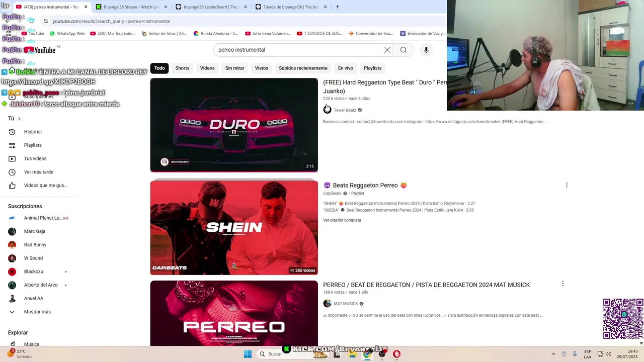Open more options for PERREO MAT MUSICK video

pos(562,284)
